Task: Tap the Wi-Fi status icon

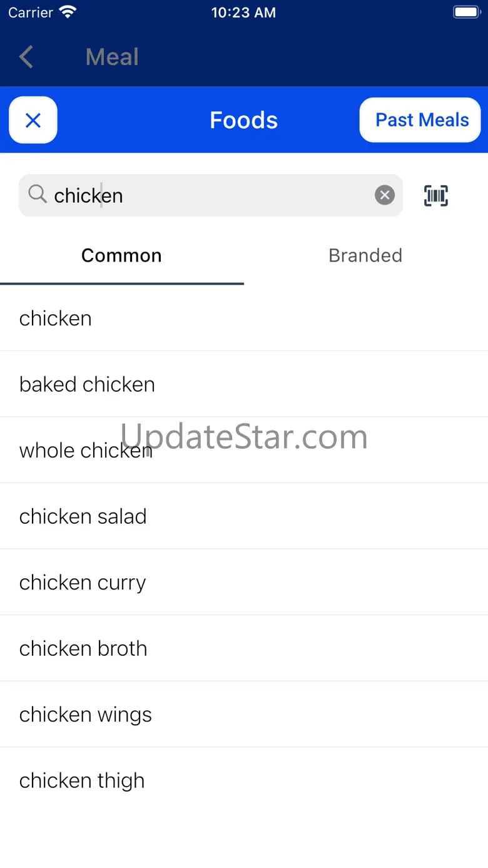Action: tap(68, 12)
